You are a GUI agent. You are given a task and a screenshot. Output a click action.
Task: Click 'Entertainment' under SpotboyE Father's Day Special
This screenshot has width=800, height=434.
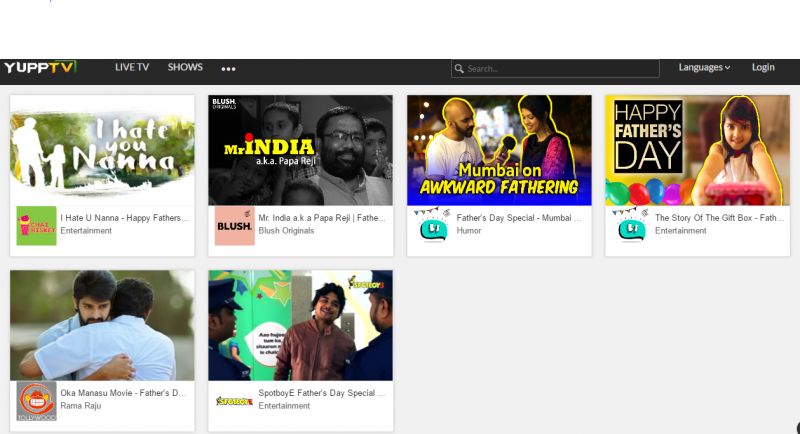click(x=284, y=405)
